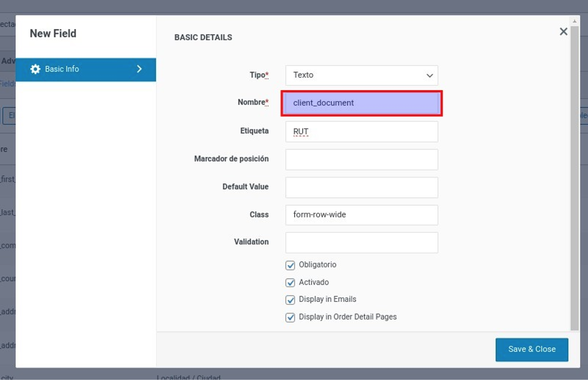Click the dialog's vertical scrollbar
This screenshot has width=588, height=380.
574,174
